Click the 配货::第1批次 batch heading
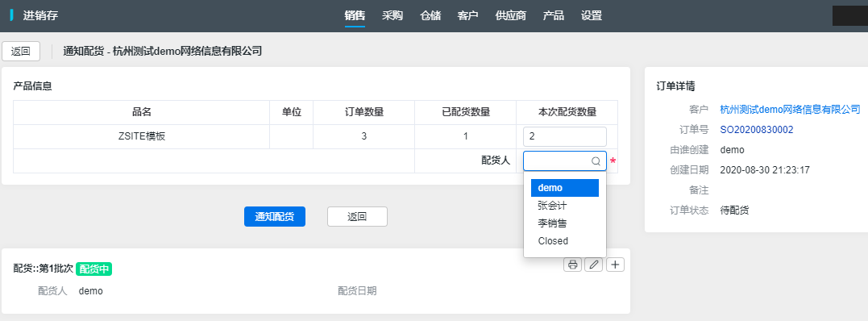Viewport: 868px width, 321px height. click(44, 269)
